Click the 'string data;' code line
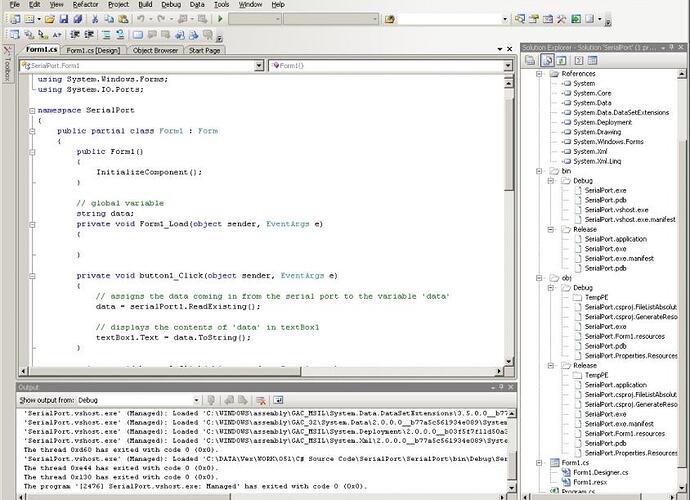690x500 pixels. (x=105, y=213)
